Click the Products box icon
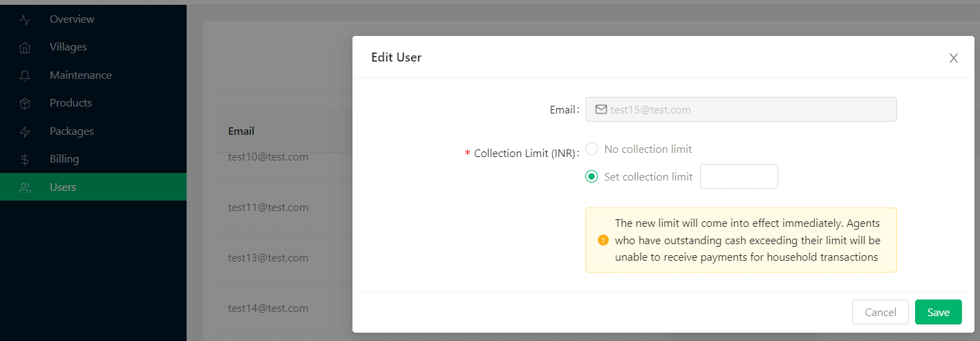Viewport: 980px width, 341px height. 25,103
